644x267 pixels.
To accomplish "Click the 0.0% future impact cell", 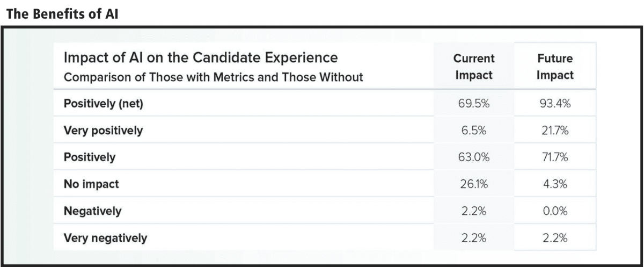I will tap(555, 211).
